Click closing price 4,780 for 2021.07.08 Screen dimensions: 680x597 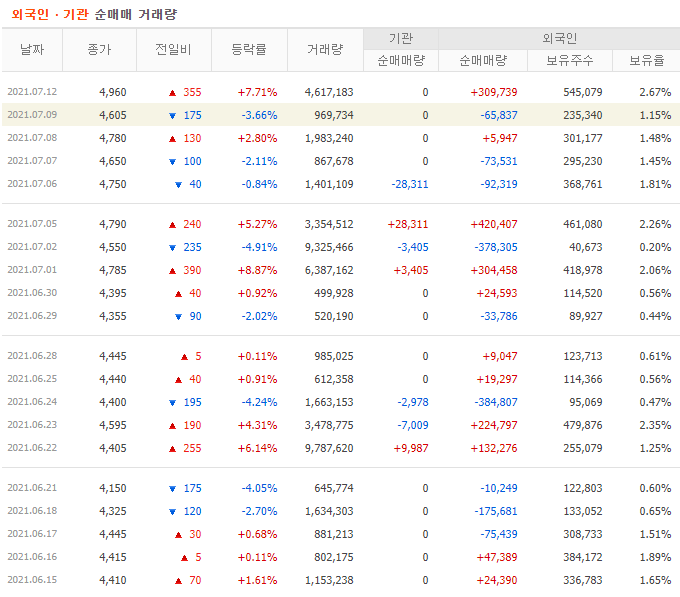click(x=113, y=138)
